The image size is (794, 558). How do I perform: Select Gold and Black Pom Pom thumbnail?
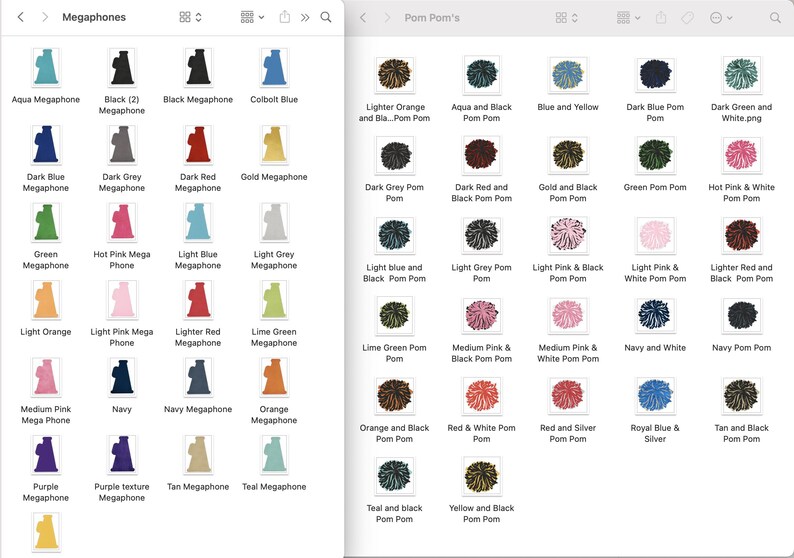coord(568,155)
